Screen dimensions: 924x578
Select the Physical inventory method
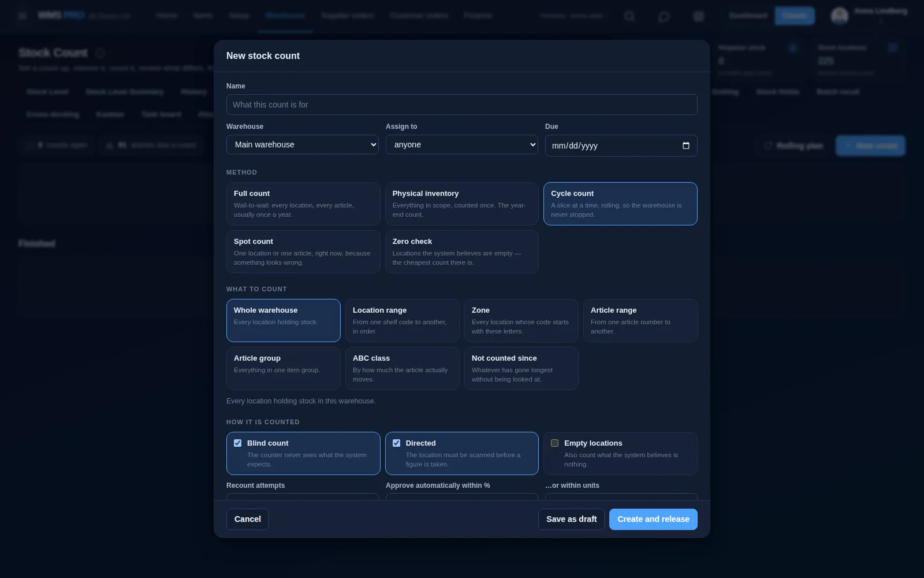pos(462,204)
